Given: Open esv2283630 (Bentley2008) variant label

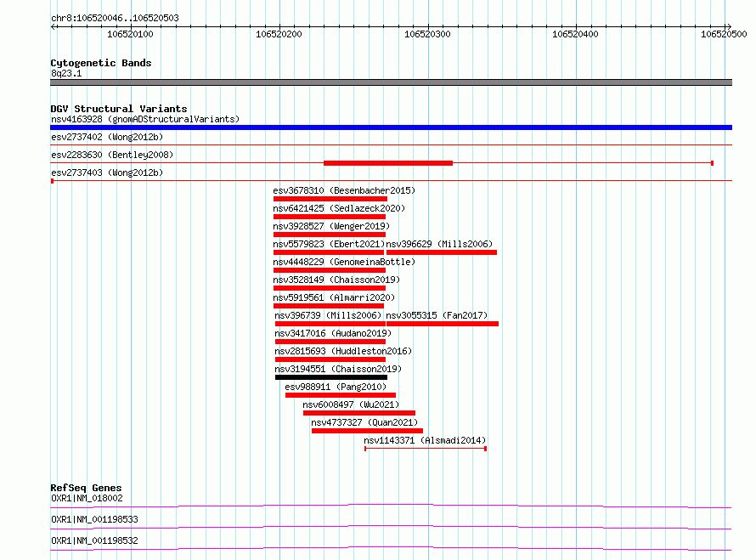Looking at the screenshot, I should coord(112,155).
